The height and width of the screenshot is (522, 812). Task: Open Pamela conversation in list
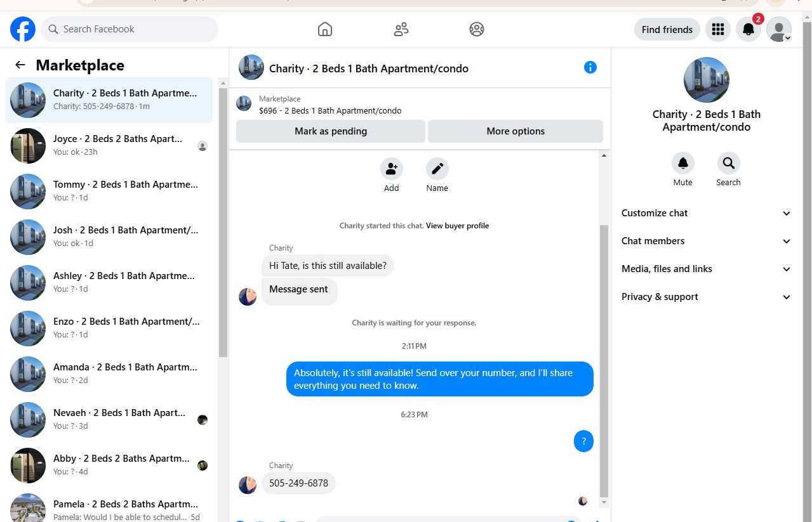109,506
